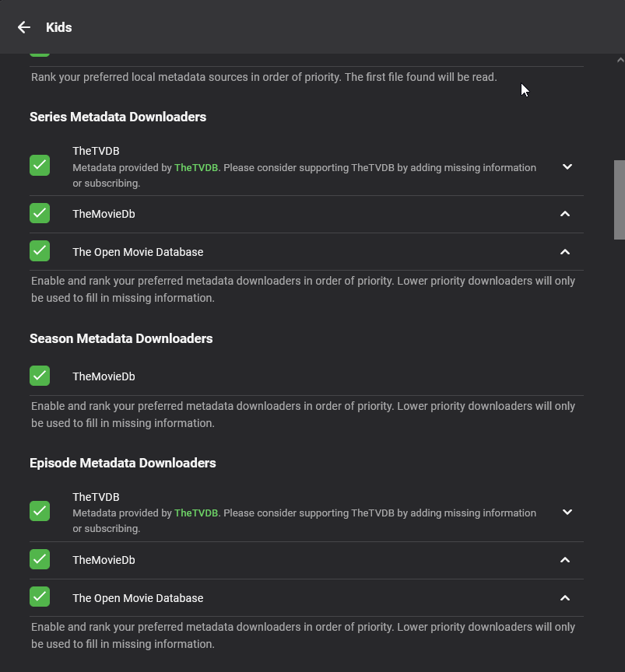The image size is (625, 672).
Task: Click the back arrow next to Kids
Action: pos(24,27)
